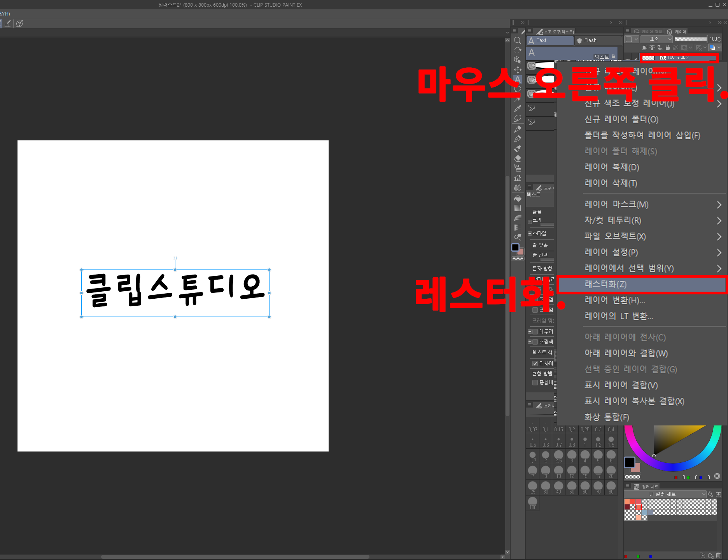Click the clip to layer below icon
Viewport: 728px width, 560px height.
(x=644, y=47)
